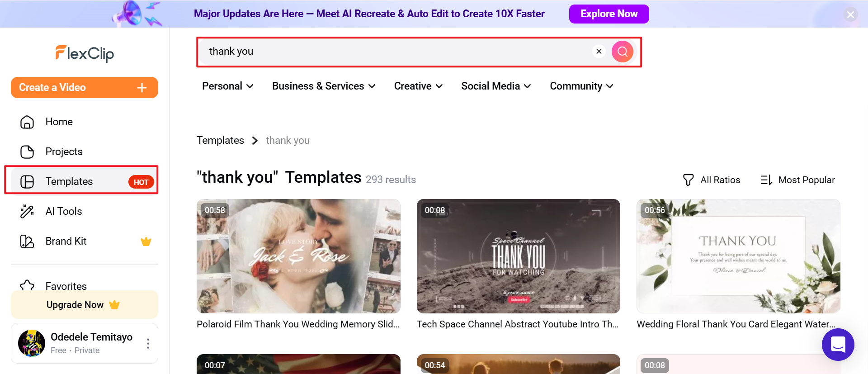This screenshot has width=868, height=374.
Task: Expand the Community category dropdown
Action: [582, 86]
